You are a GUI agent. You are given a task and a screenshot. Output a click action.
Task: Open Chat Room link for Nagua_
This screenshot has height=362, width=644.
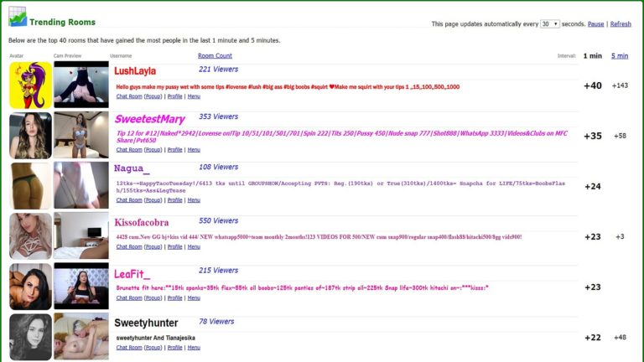coord(129,200)
